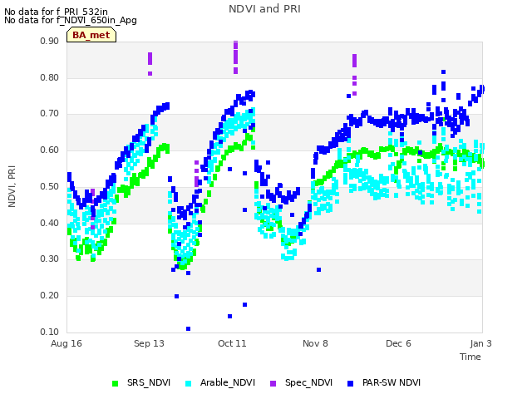Click the Sep 13 x-axis tick label

coord(149,343)
